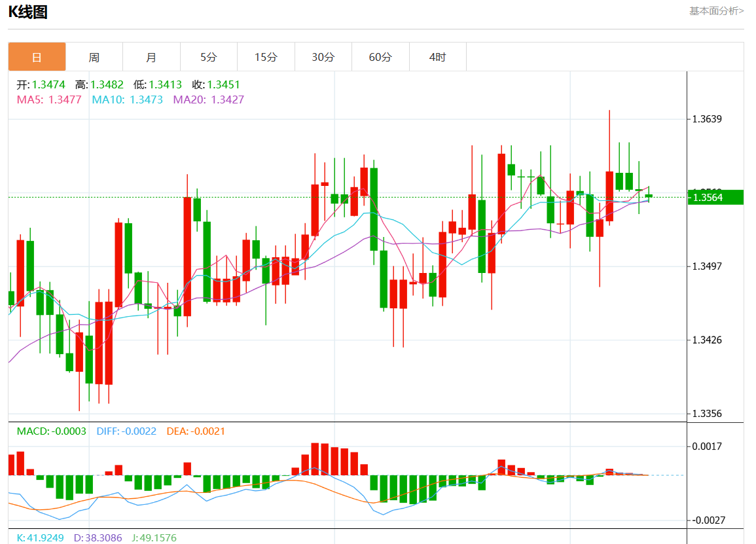Viewport: 756px width, 544px height.
Task: Click the green 1.3564 current price tag
Action: click(715, 197)
